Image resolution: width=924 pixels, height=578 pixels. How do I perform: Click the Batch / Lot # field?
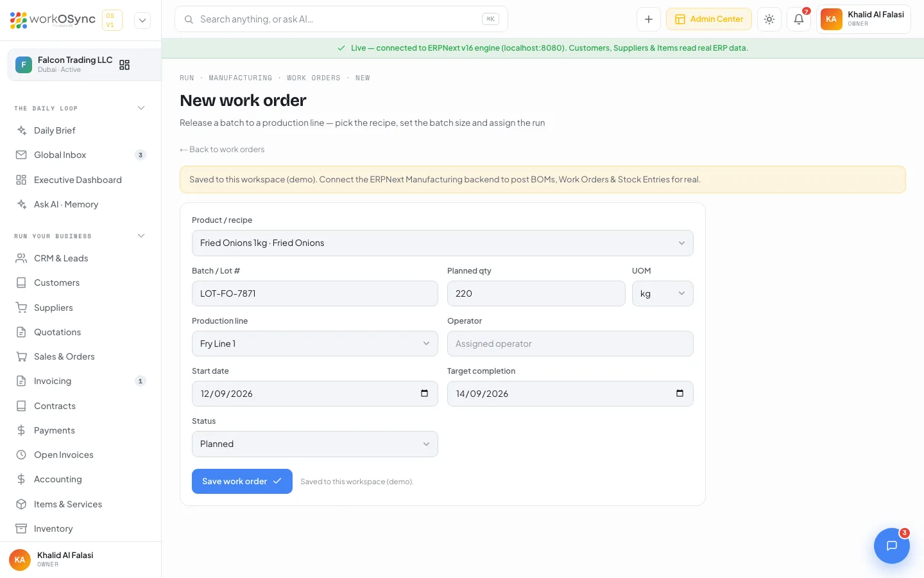click(315, 293)
